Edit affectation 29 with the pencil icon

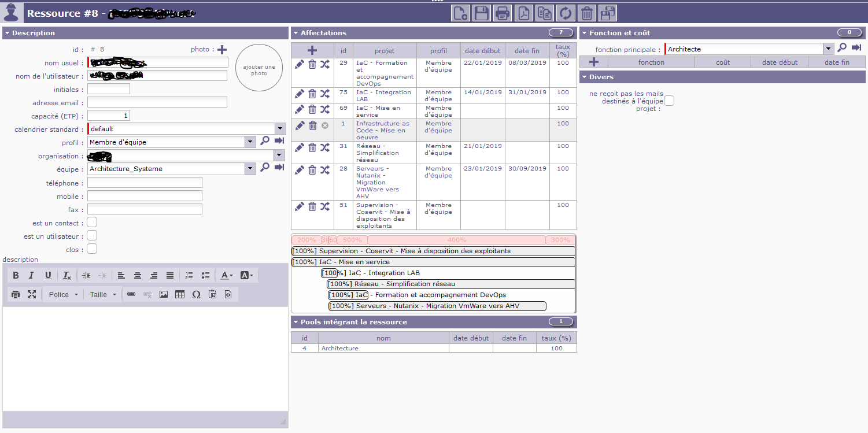click(x=299, y=64)
